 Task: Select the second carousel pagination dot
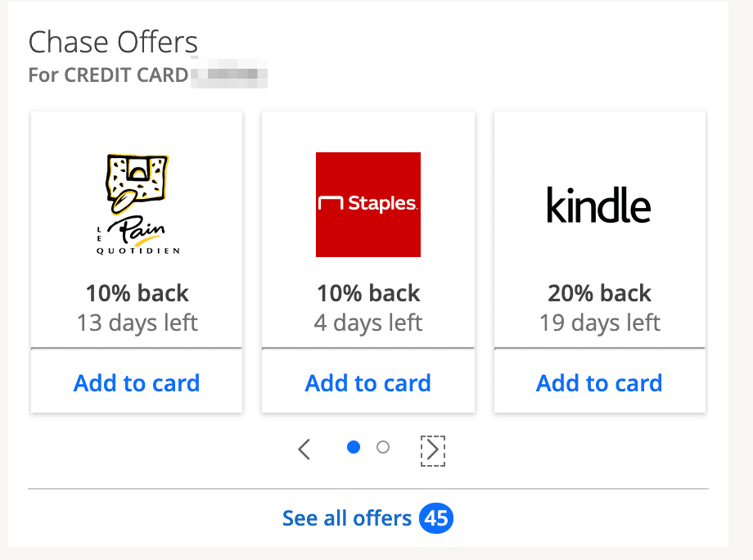381,448
